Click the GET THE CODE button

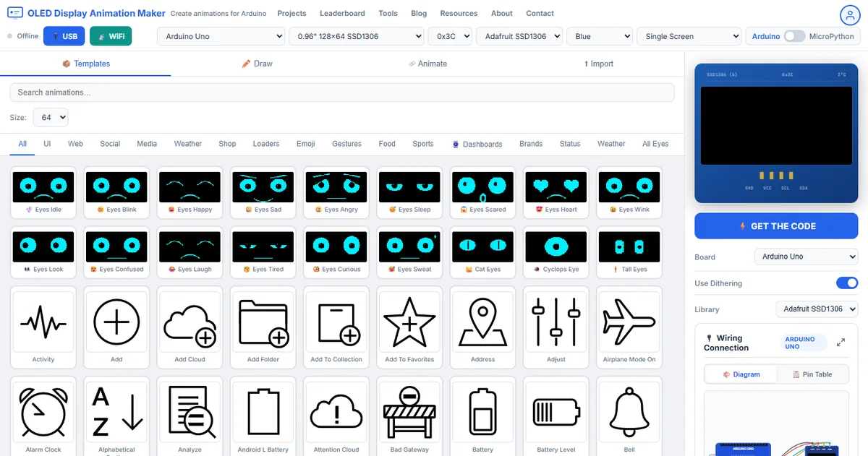coord(776,226)
